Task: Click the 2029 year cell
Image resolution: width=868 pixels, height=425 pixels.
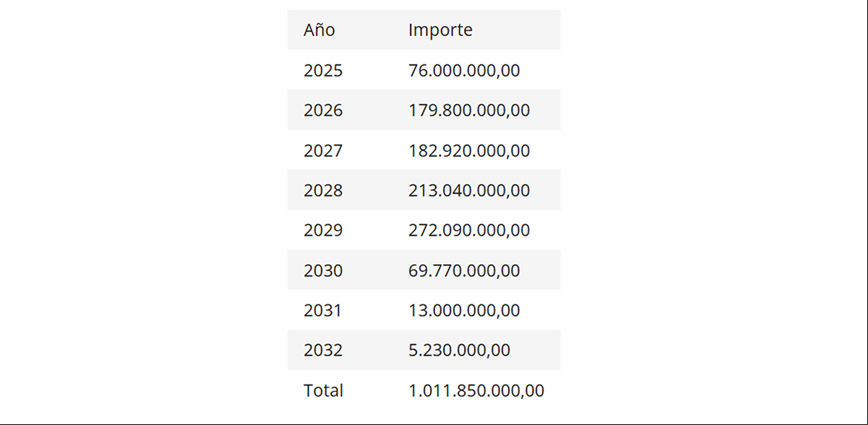Action: [x=323, y=231]
